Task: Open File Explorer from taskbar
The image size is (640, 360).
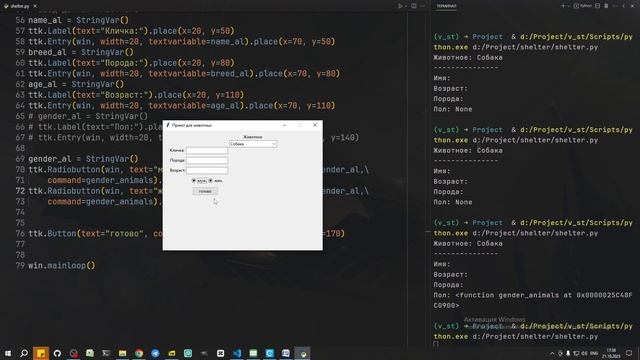Action: click(x=122, y=353)
